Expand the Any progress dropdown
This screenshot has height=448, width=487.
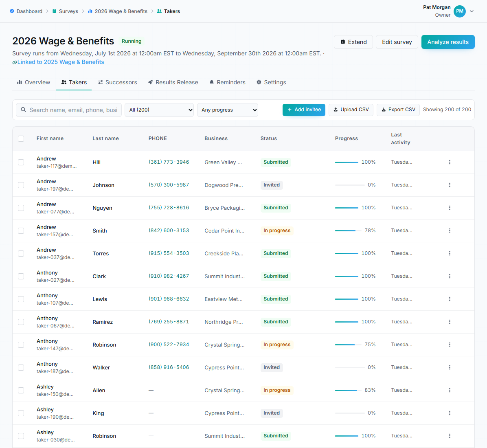(227, 110)
